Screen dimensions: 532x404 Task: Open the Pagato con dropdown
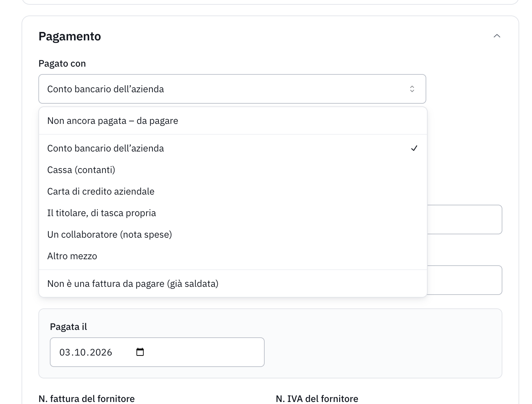point(232,89)
